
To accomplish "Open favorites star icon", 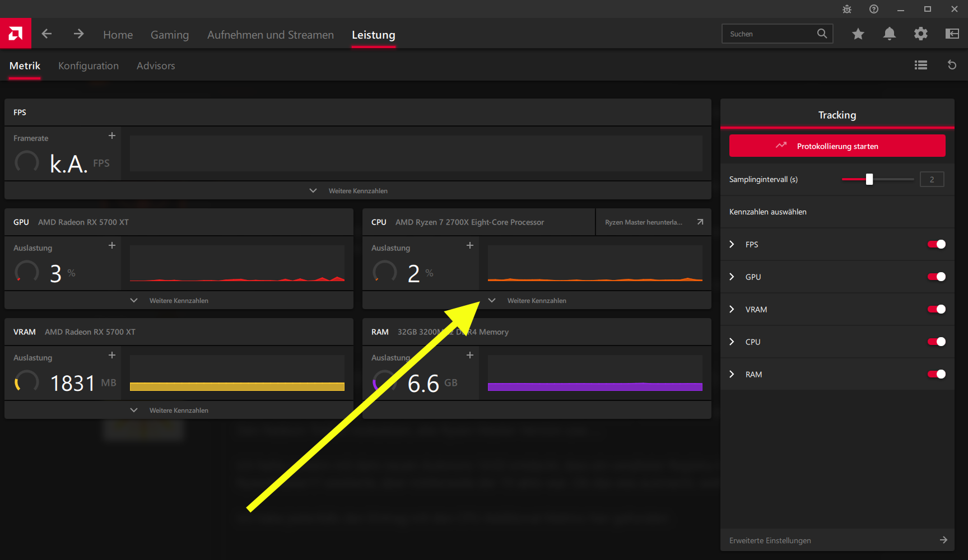I will pos(858,34).
